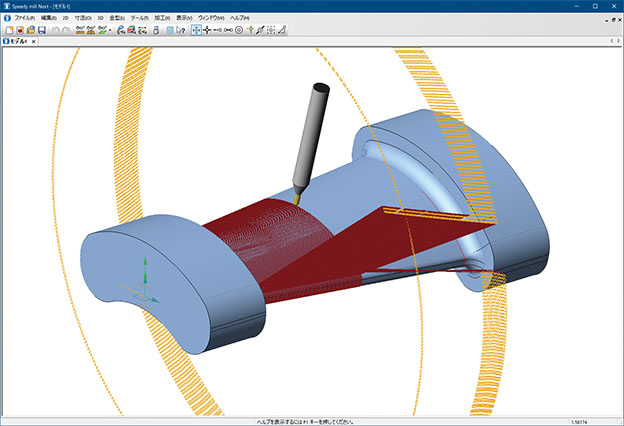This screenshot has height=426, width=624.
Task: Open the ツール menu dropdown
Action: (x=139, y=18)
